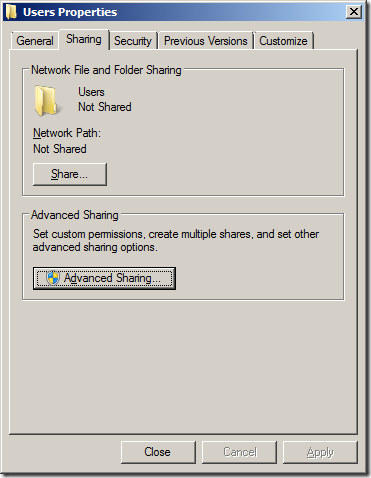This screenshot has height=478, width=371.
Task: Go to the Previous Versions tab
Action: (x=206, y=41)
